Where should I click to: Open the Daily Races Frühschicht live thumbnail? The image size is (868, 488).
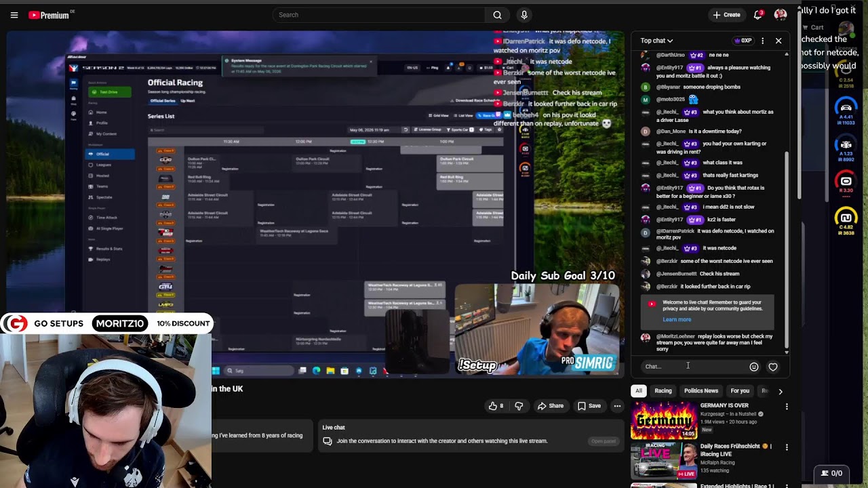pos(664,462)
